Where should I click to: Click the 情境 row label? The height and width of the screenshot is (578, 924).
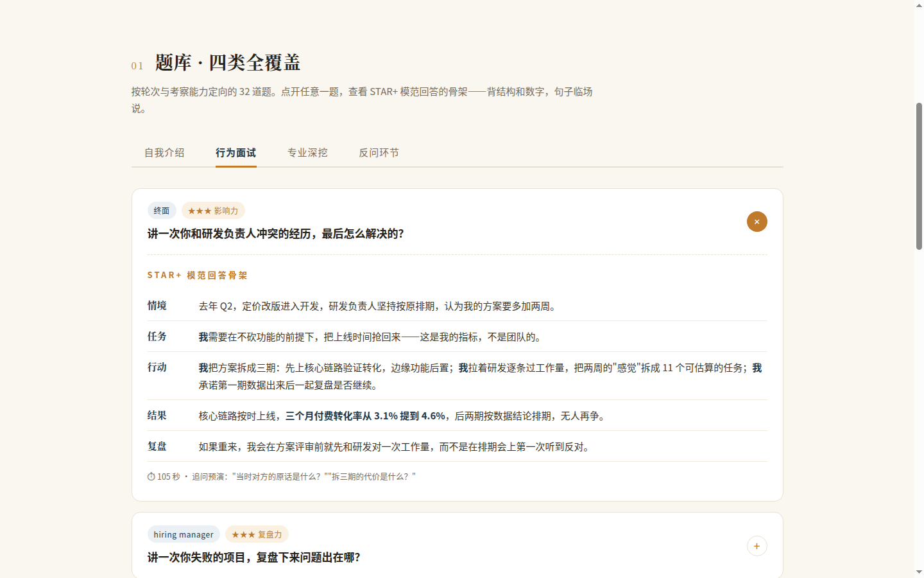(157, 306)
